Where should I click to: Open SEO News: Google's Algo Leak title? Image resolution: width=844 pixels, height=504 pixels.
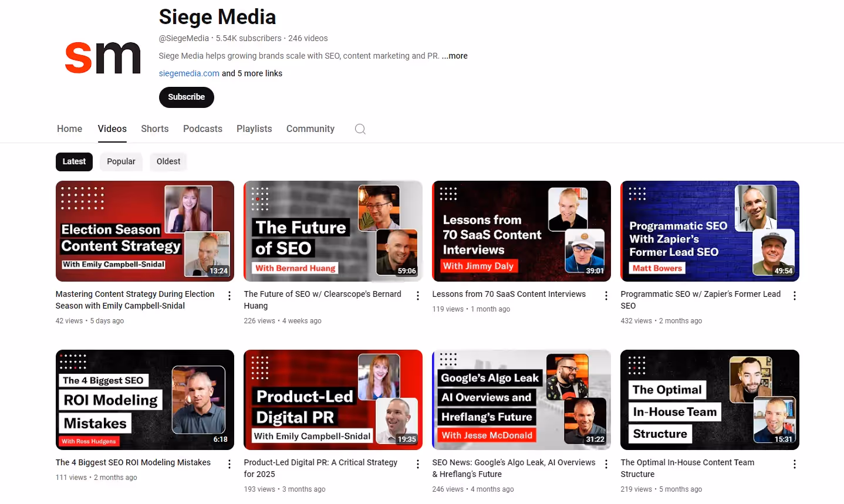[514, 468]
